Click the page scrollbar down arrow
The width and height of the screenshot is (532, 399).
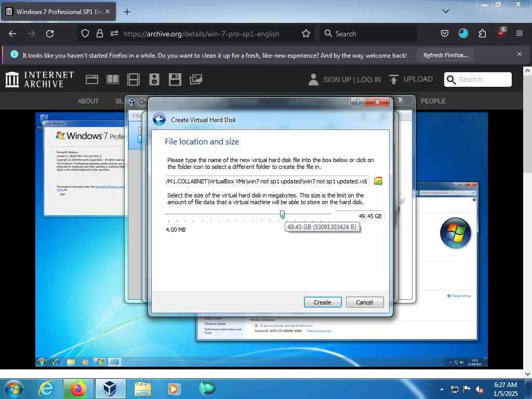[x=527, y=374]
